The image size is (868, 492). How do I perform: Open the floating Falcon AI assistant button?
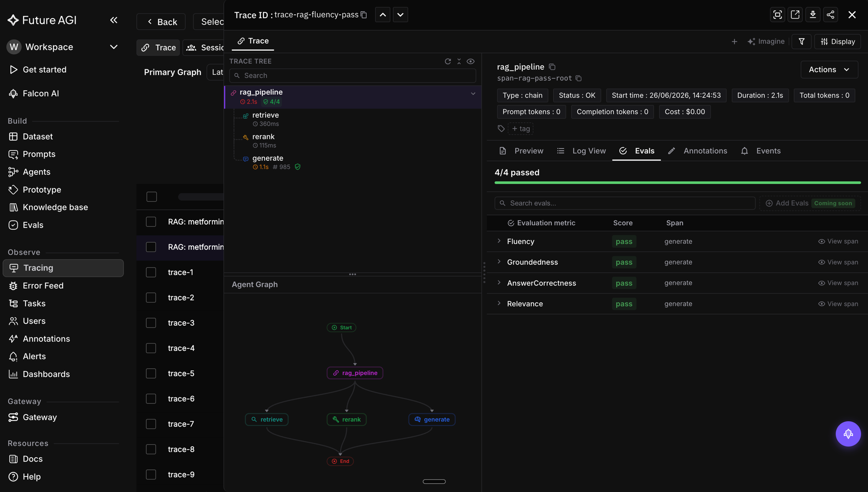[848, 433]
